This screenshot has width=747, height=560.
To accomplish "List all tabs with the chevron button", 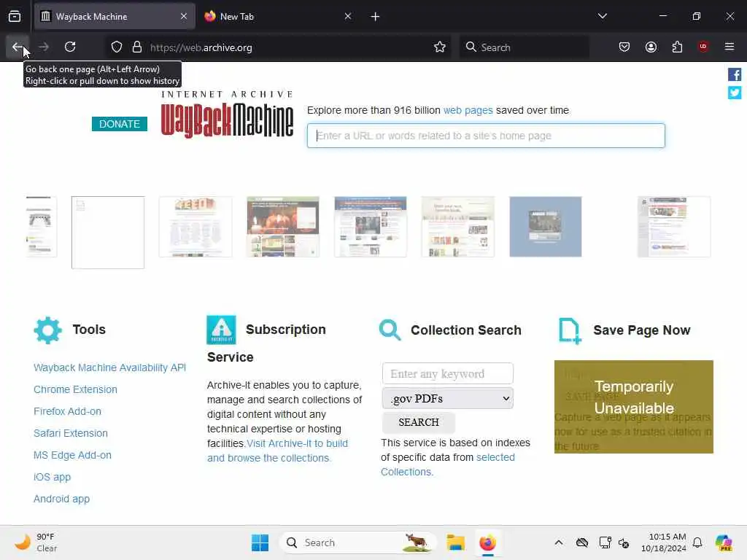I will pyautogui.click(x=602, y=17).
